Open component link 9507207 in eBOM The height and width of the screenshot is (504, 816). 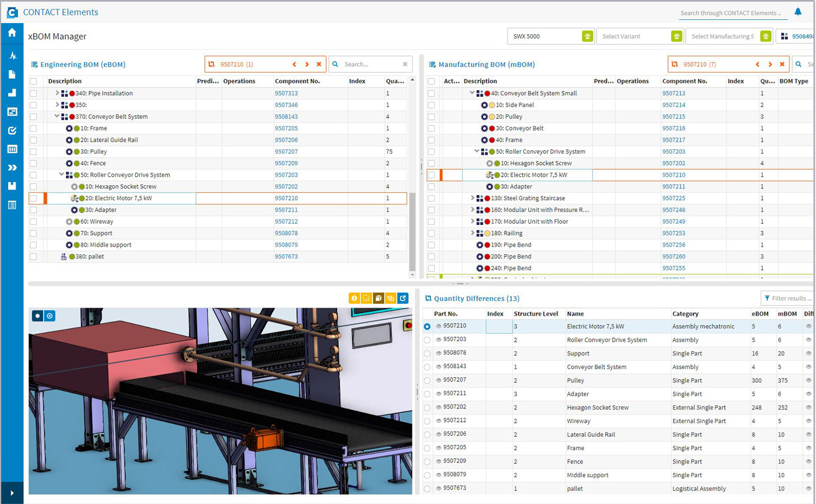(286, 152)
